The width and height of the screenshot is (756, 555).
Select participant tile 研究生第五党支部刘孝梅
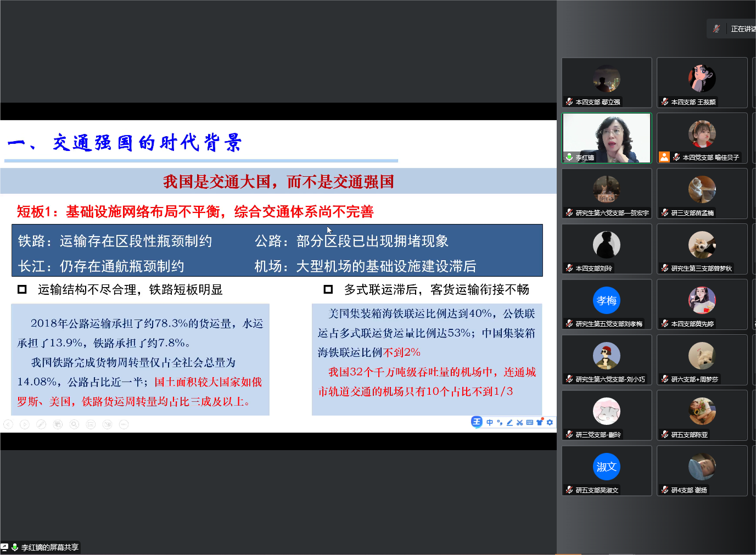[x=607, y=304]
